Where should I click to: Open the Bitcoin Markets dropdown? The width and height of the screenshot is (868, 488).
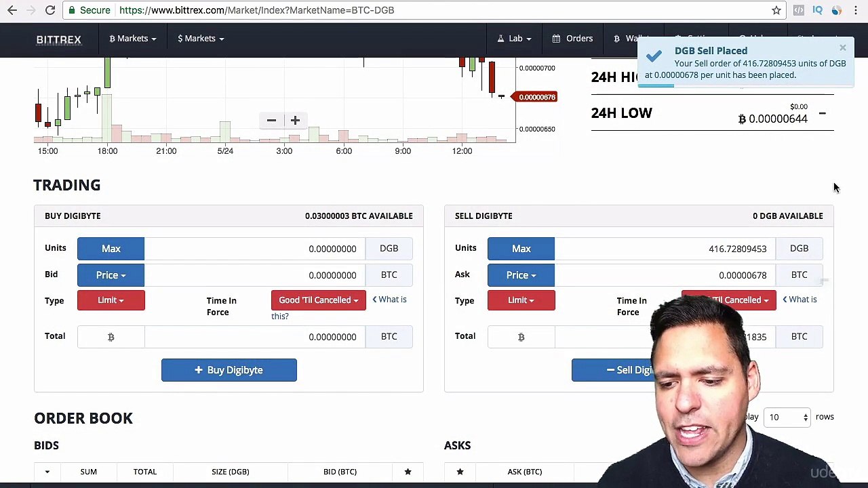coord(132,39)
